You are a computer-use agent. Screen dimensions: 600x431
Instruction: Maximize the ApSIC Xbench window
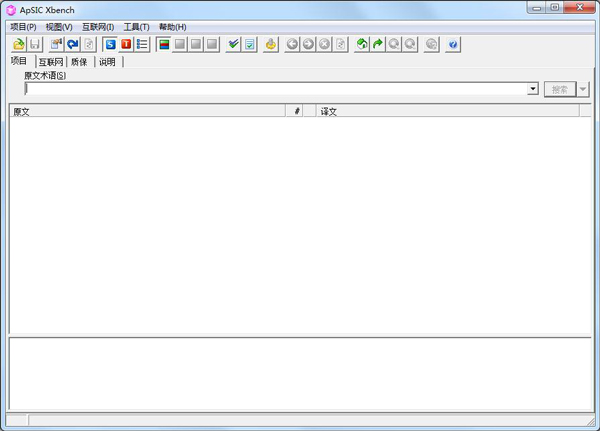tap(555, 8)
